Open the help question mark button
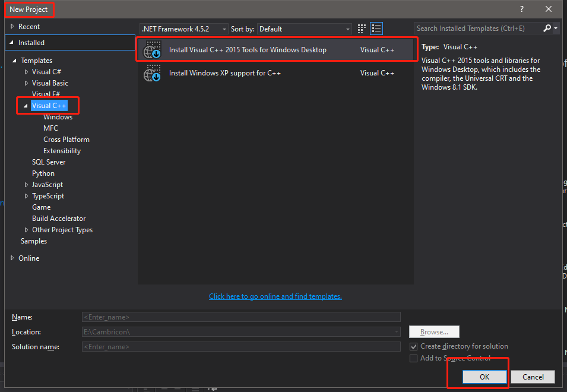This screenshot has width=567, height=392. pos(521,9)
